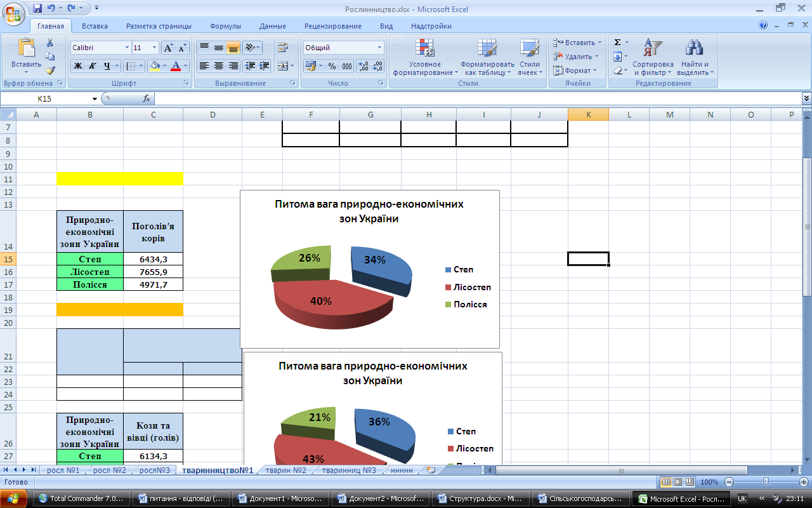
Task: Click Формат in Ячейки group
Action: [x=574, y=70]
